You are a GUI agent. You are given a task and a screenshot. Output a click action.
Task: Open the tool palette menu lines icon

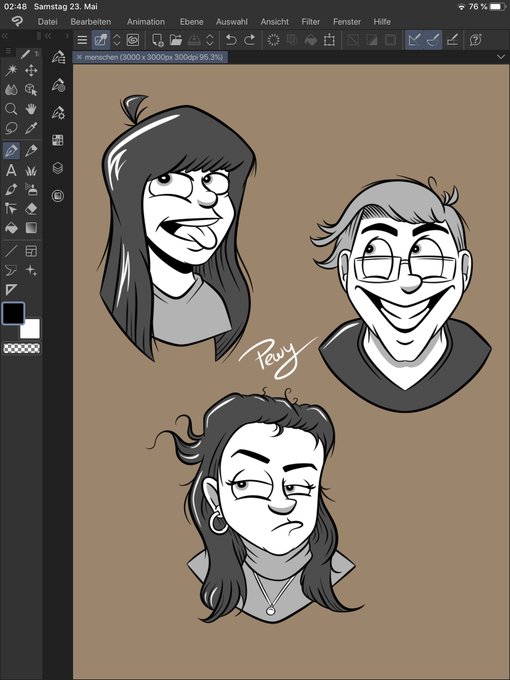coord(7,52)
